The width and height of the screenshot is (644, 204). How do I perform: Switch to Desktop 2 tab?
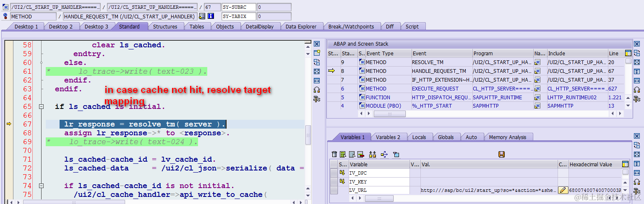(61, 26)
